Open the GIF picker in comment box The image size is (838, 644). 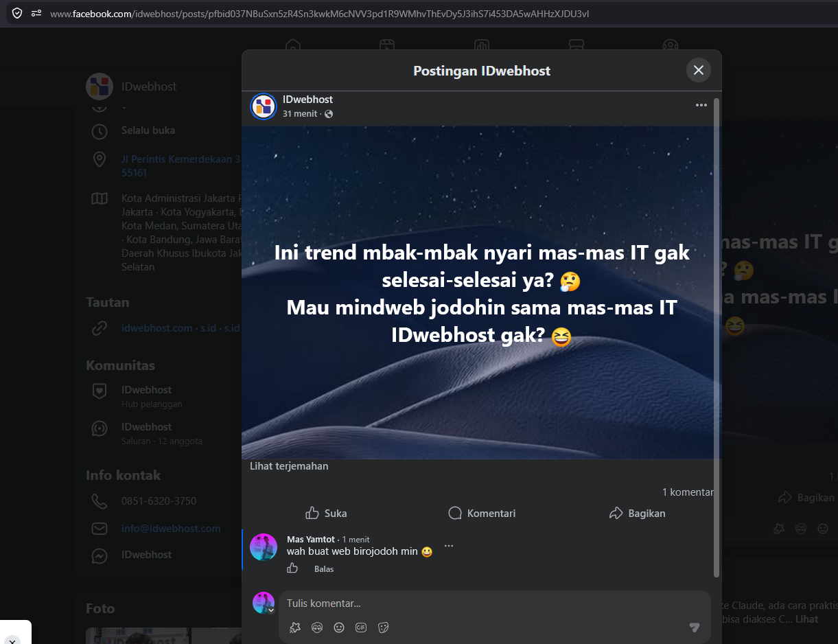point(361,627)
